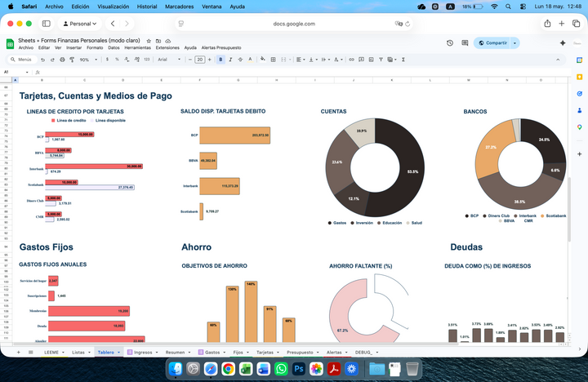Viewport: 588px width, 382px height.
Task: Expand the name box A1 dropdown
Action: [x=27, y=72]
